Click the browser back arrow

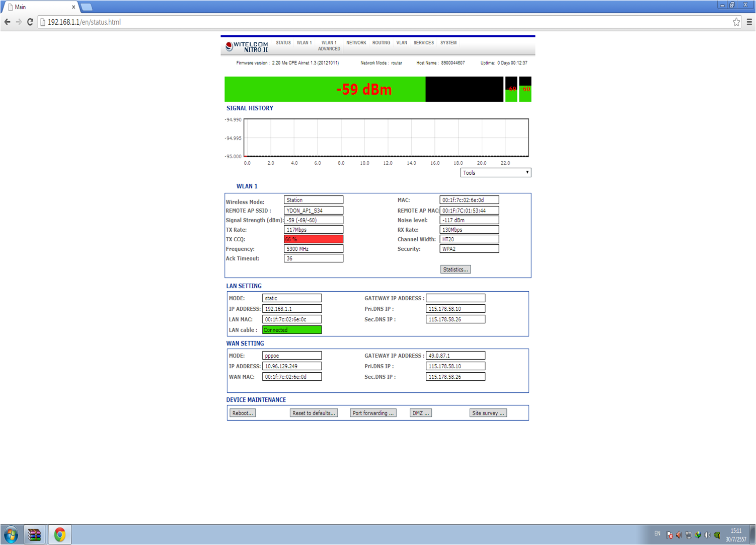click(7, 22)
